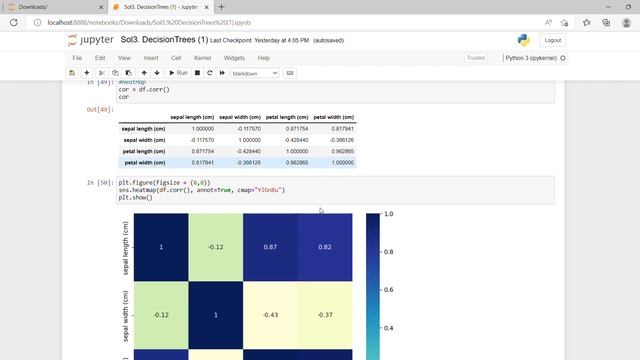Click Last Checkpoint timestamp text

[x=259, y=40]
